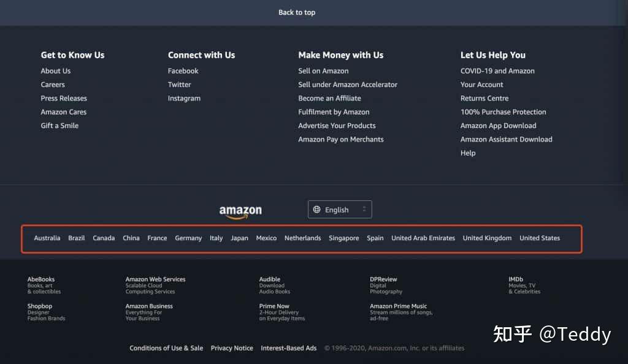This screenshot has height=364, width=628.
Task: Choose Germany from the country list
Action: click(188, 238)
